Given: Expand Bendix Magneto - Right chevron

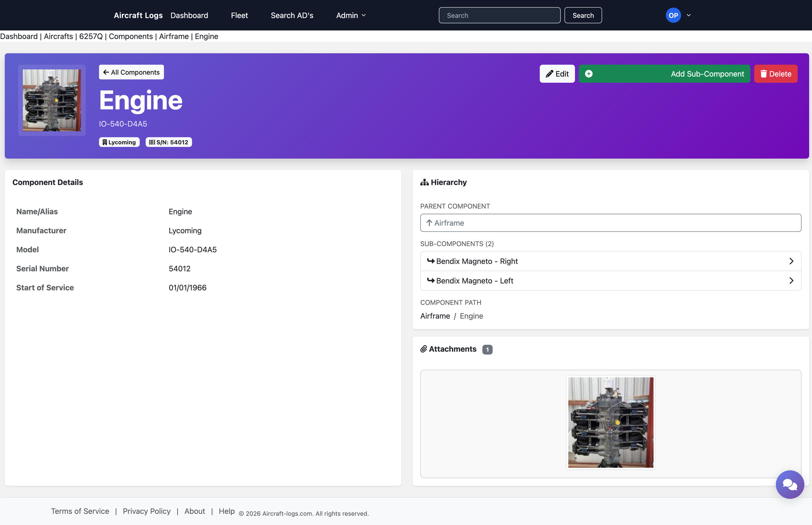Looking at the screenshot, I should tap(791, 261).
